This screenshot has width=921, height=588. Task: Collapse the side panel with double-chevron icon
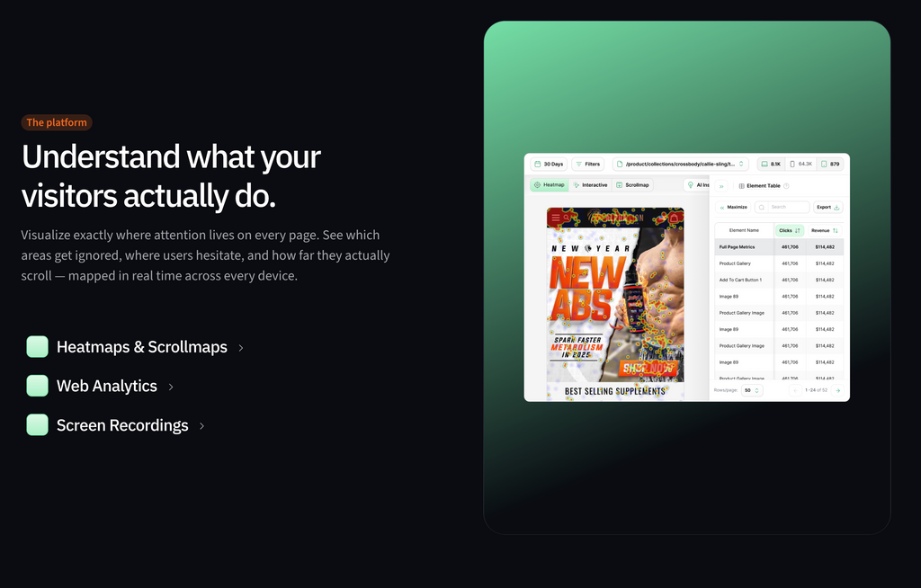pyautogui.click(x=721, y=186)
